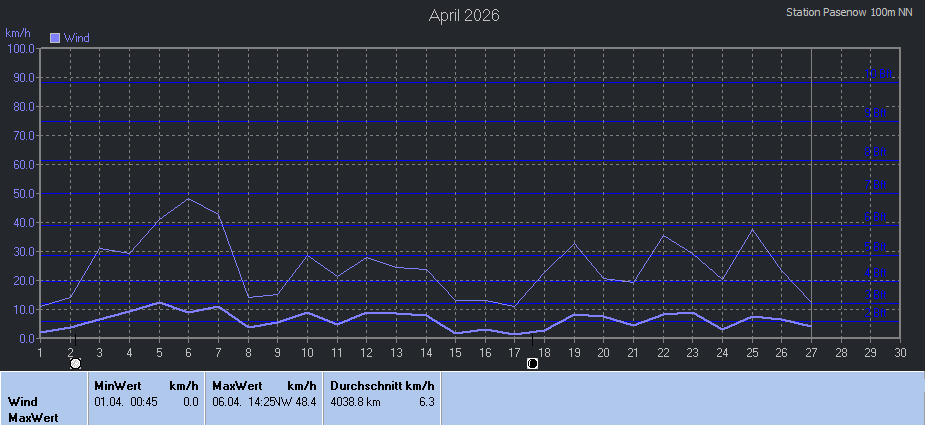This screenshot has height=425, width=925.
Task: Click the 4038.8 km wind run value
Action: click(355, 401)
